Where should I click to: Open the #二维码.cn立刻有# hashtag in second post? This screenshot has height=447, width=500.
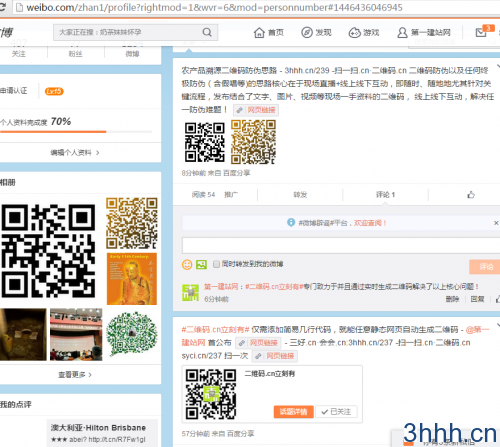216,330
